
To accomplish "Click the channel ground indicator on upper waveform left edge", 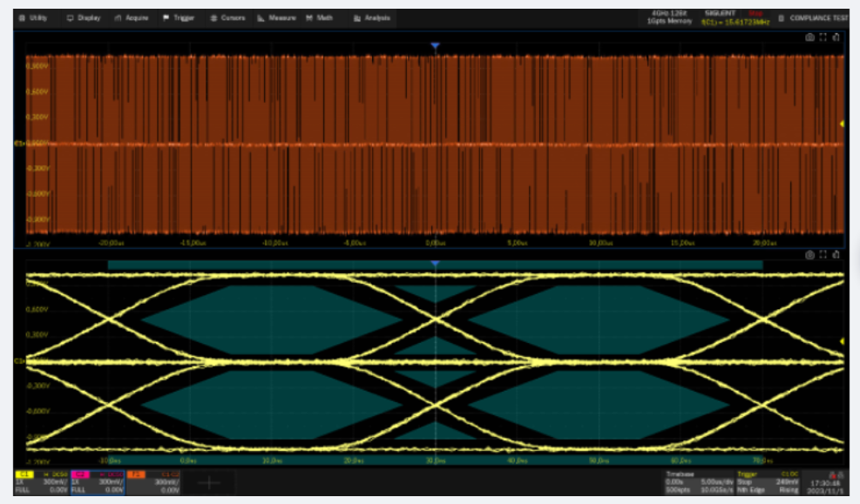I will tap(18, 144).
